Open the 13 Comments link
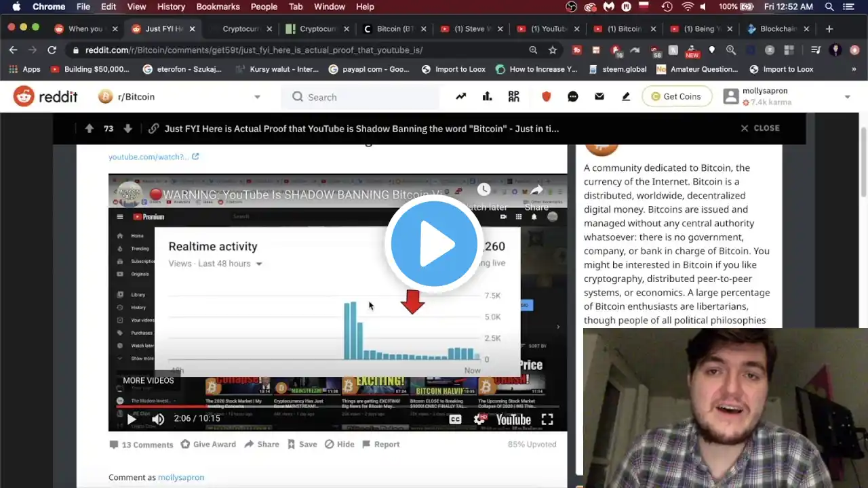The image size is (868, 488). pyautogui.click(x=141, y=445)
